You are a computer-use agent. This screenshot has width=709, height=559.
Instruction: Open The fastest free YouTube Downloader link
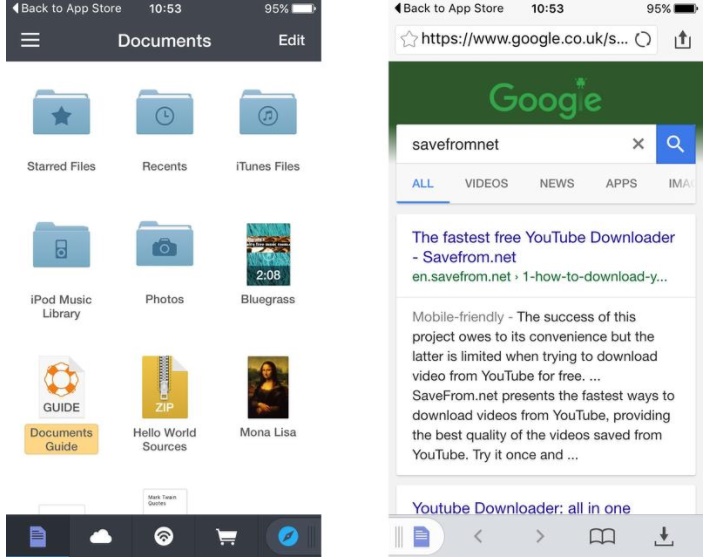[543, 247]
